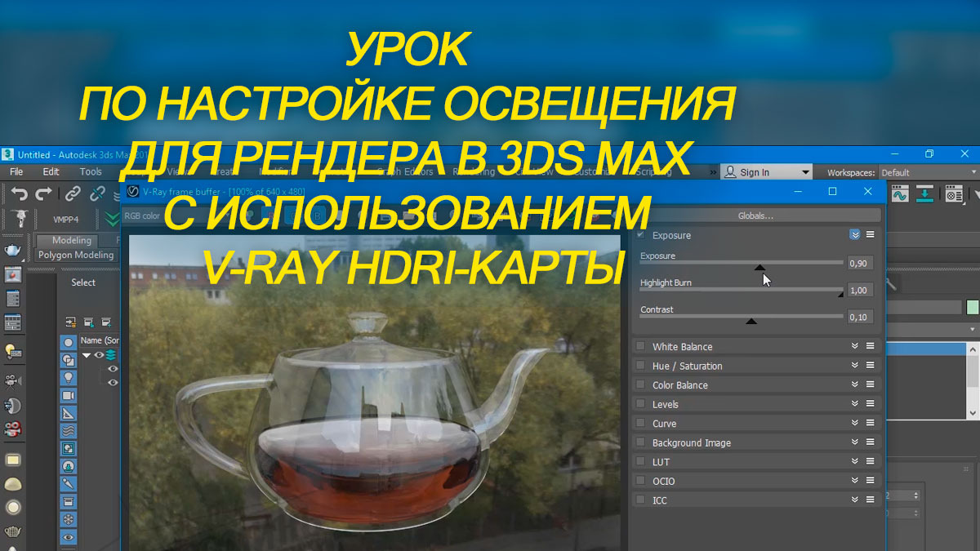Disable the Exposure layer checkbox
This screenshot has width=980, height=551.
pos(640,234)
